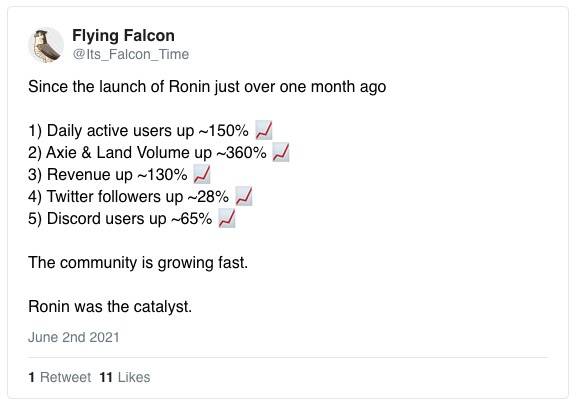Click the Revenue up ~130% line
Screen dimensions: 578x407
(x=108, y=175)
